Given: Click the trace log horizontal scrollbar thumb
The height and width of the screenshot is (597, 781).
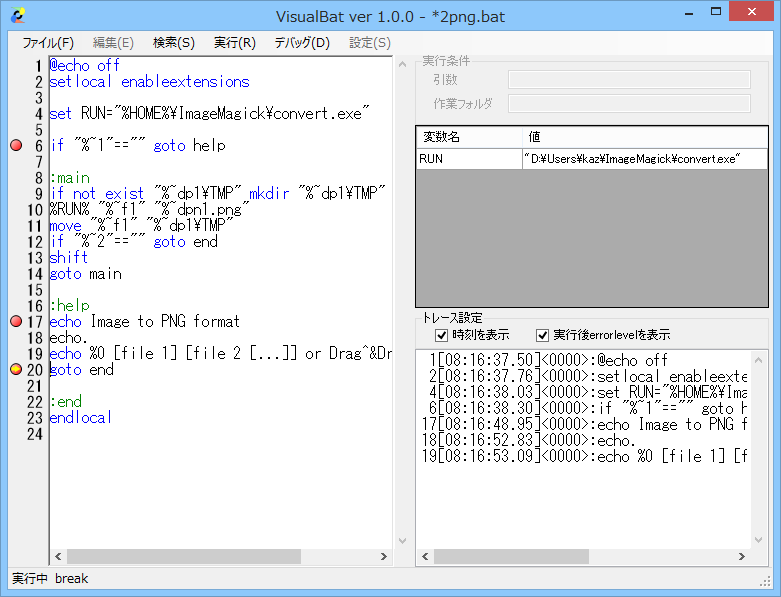Looking at the screenshot, I should 512,556.
